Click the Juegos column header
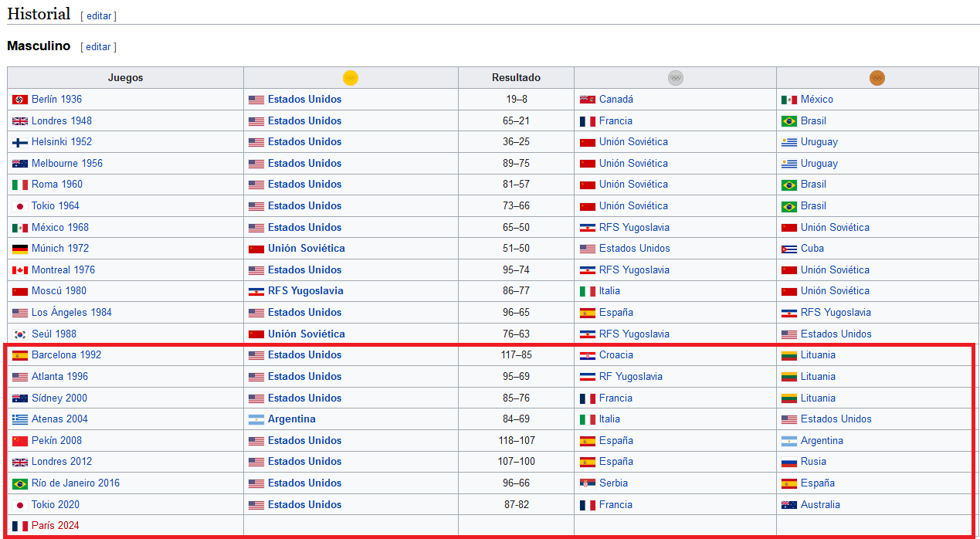 point(125,78)
